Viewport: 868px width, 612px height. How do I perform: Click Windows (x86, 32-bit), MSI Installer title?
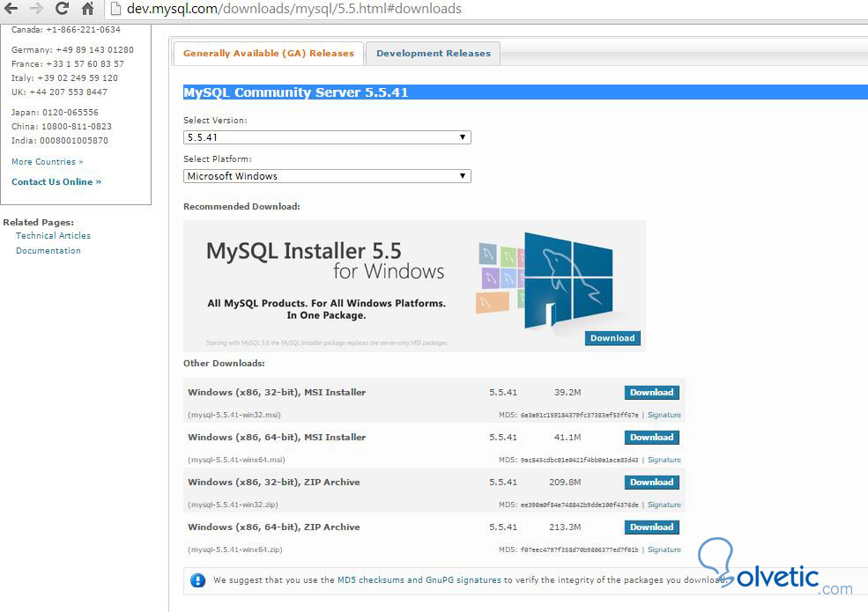pyautogui.click(x=277, y=393)
